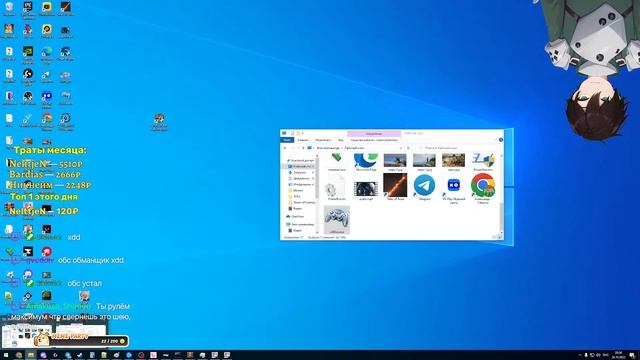Select the VK Play game center shortcut in Explorer
This screenshot has width=640, height=360.
(x=453, y=189)
